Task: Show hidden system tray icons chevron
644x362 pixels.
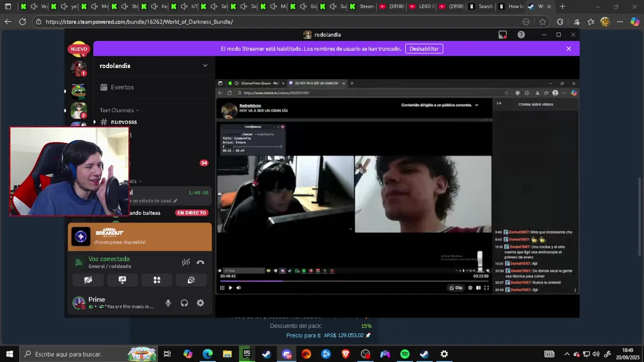Action: [x=567, y=354]
